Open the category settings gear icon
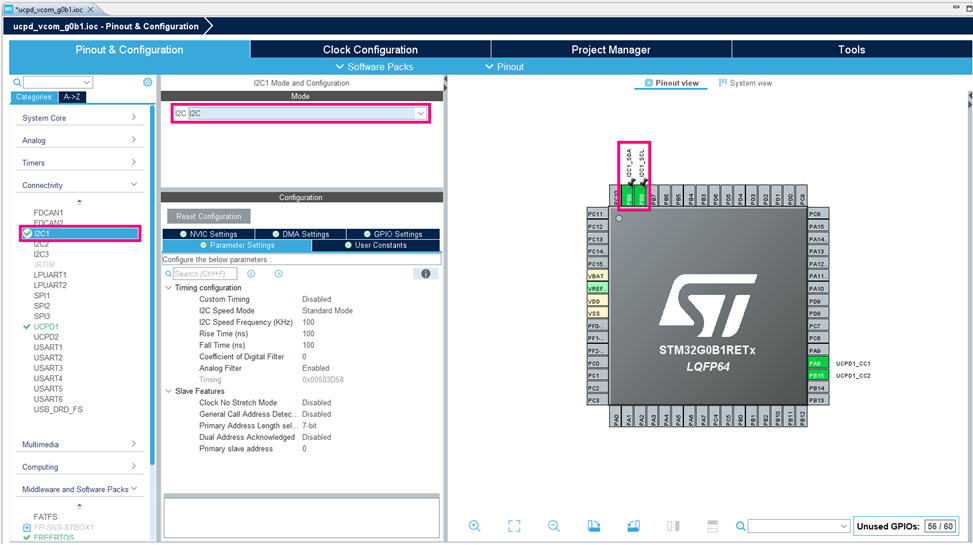Screen dimensions: 973x545 148,82
